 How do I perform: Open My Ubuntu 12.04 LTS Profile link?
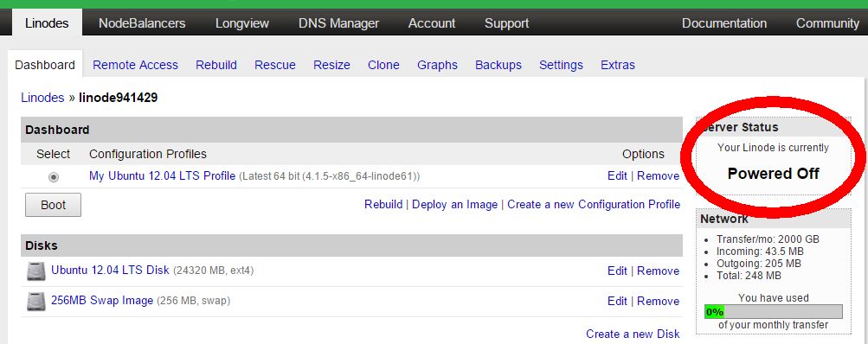(162, 175)
